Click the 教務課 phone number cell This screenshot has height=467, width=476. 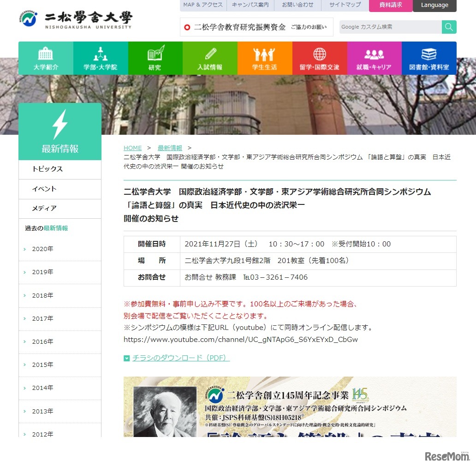tap(318, 277)
